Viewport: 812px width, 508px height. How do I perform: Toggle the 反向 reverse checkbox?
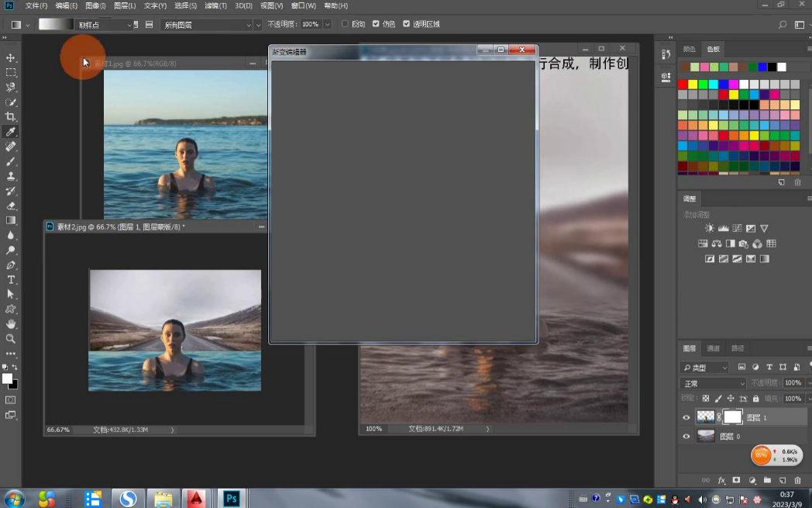tap(345, 24)
